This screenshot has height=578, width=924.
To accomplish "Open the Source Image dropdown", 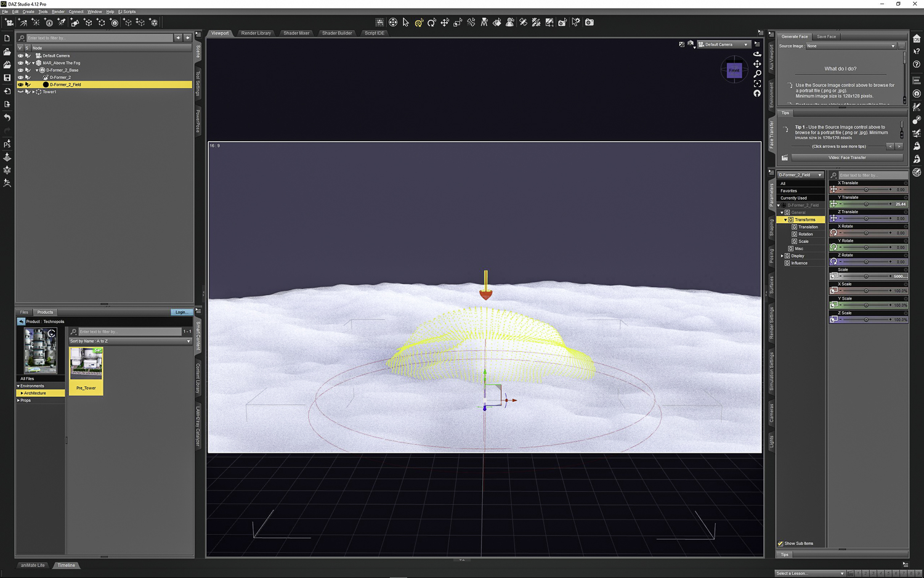I will pos(851,46).
